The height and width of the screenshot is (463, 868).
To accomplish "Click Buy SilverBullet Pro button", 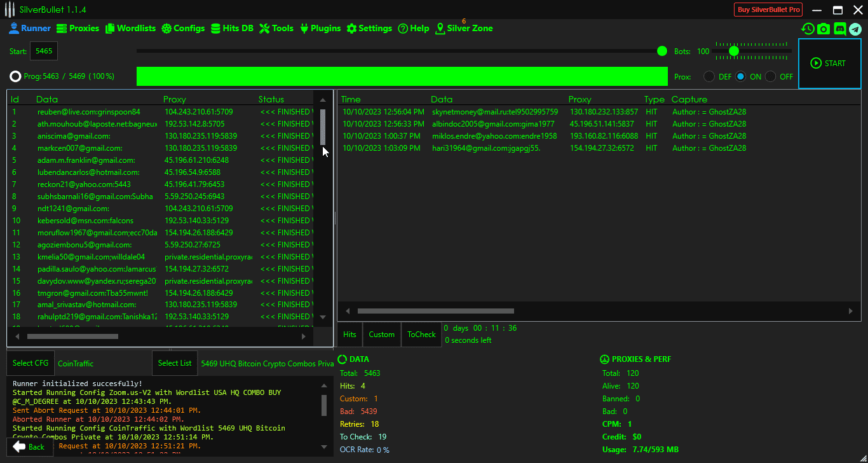I will pos(768,10).
